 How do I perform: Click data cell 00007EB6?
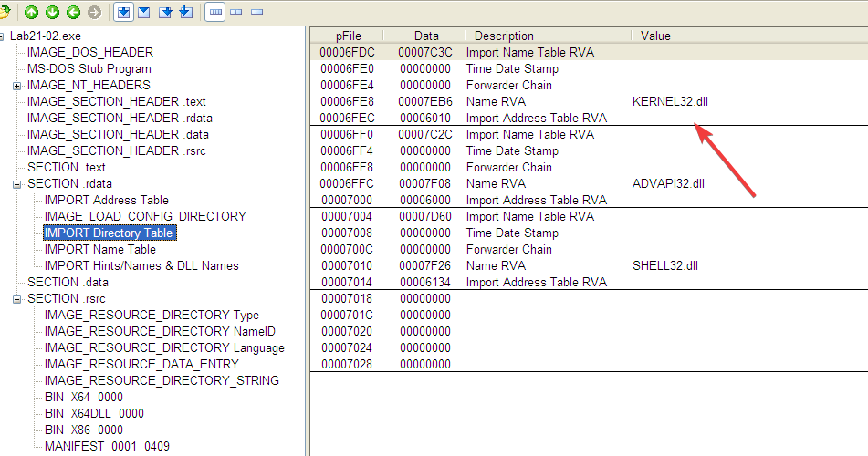425,102
